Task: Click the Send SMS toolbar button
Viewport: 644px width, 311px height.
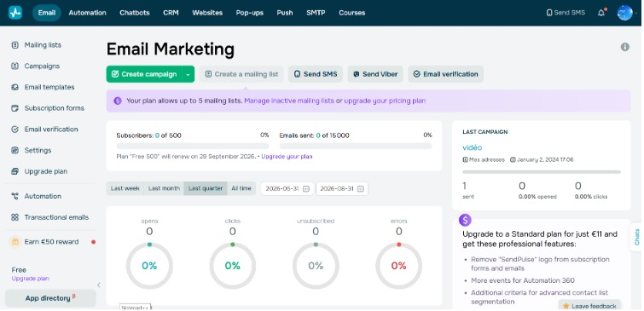Action: pos(316,74)
